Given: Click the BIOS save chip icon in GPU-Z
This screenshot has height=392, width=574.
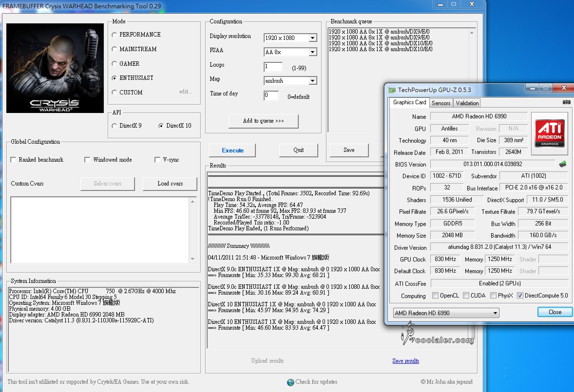Looking at the screenshot, I should click(x=563, y=164).
